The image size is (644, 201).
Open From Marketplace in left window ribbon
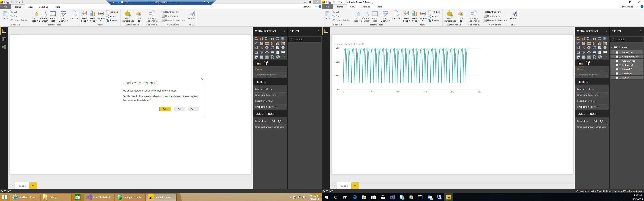(x=128, y=16)
